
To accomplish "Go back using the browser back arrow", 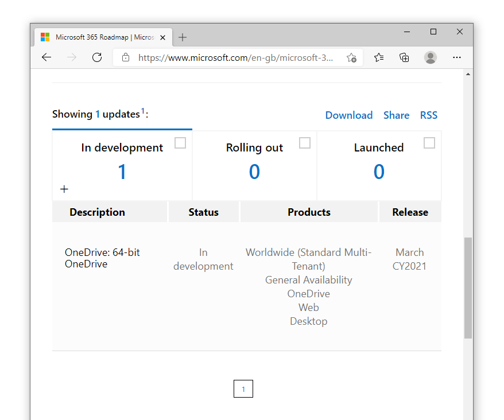I will tap(46, 57).
